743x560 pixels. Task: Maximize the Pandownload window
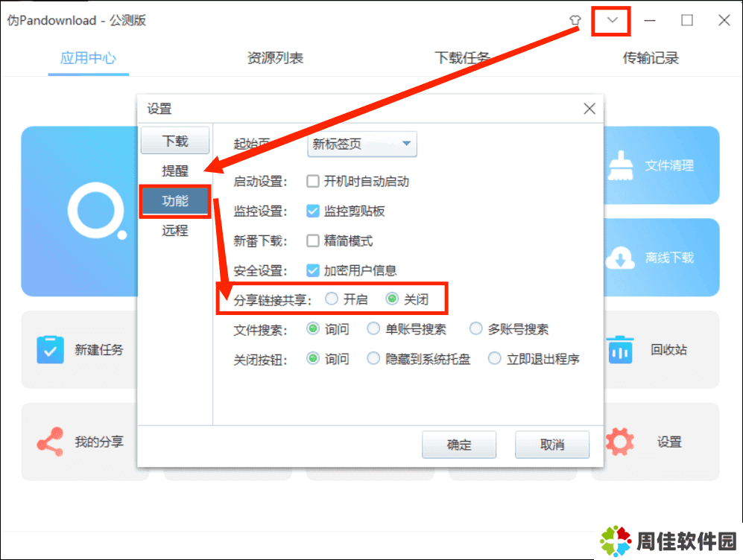[x=686, y=20]
